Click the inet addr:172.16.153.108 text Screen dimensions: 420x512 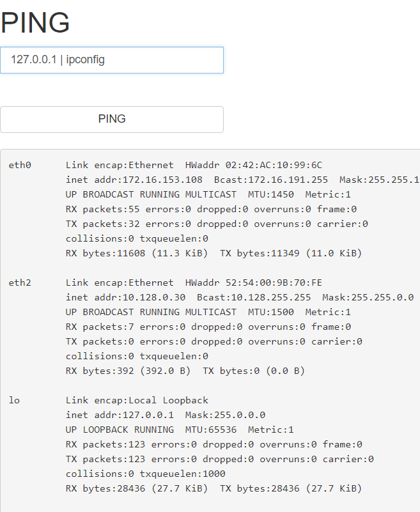tap(134, 180)
